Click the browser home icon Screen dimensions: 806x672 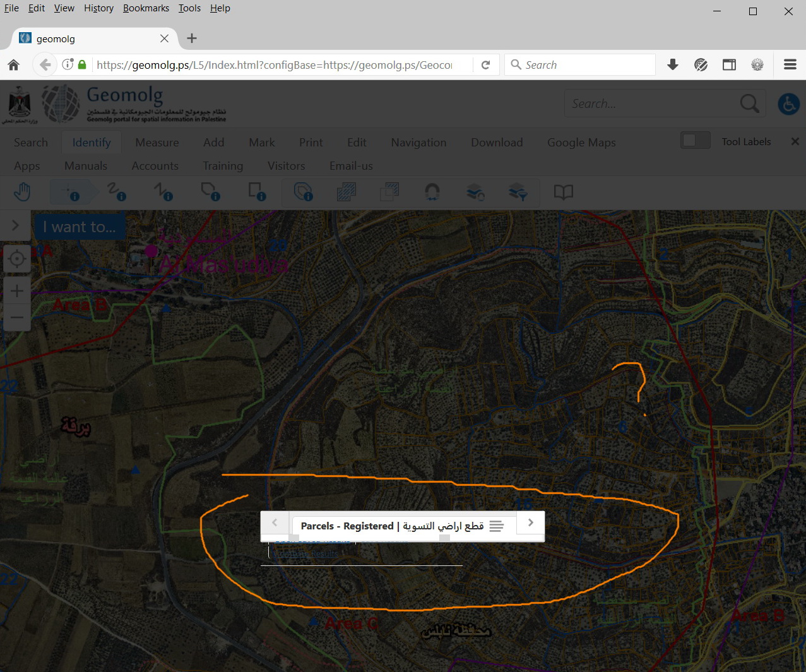pos(14,65)
